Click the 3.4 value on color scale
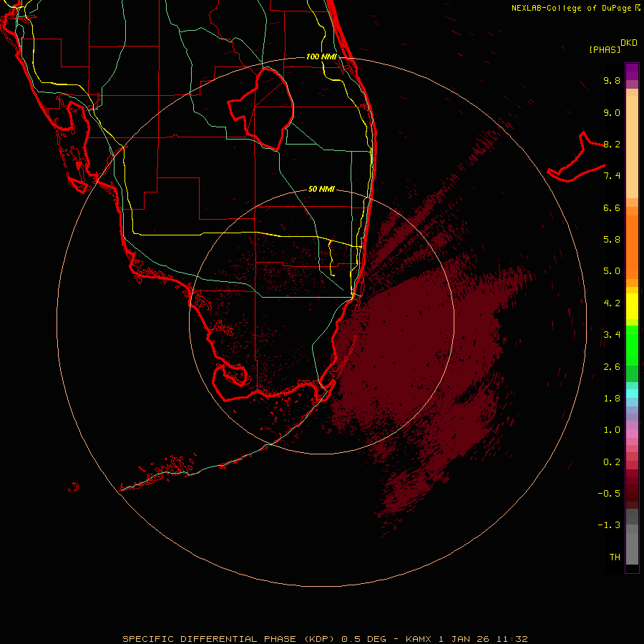Screen dimensions: 644x644 click(612, 335)
